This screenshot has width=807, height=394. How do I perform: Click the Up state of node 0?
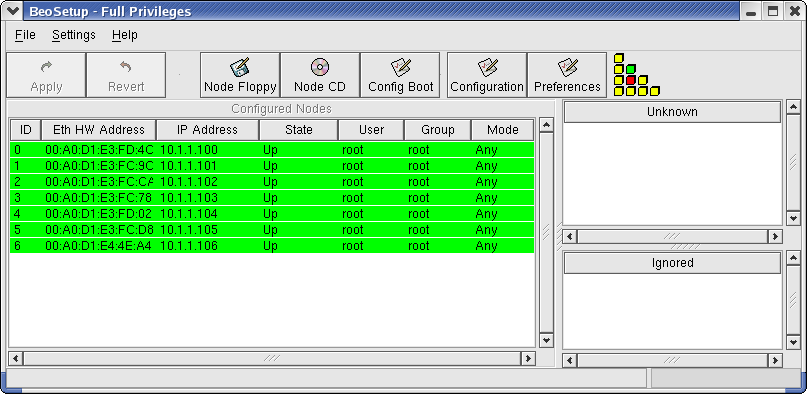(270, 150)
